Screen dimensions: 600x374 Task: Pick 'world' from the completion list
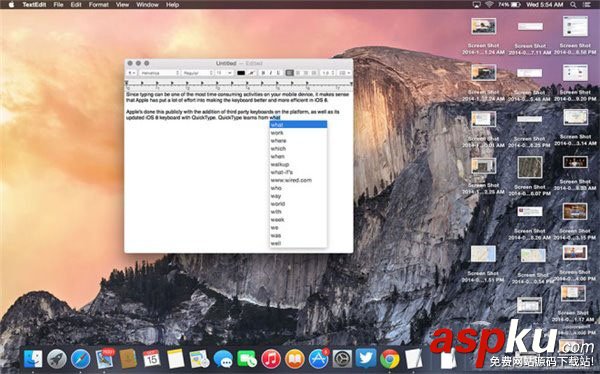coord(298,204)
